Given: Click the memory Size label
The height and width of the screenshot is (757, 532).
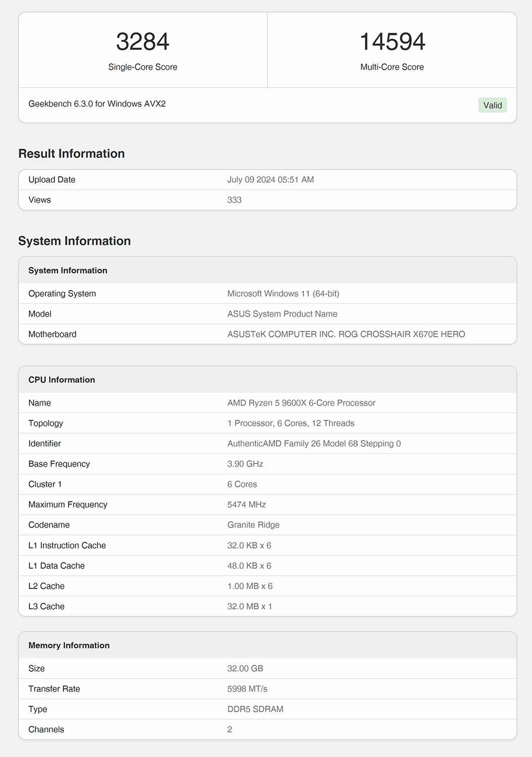Looking at the screenshot, I should 36,669.
